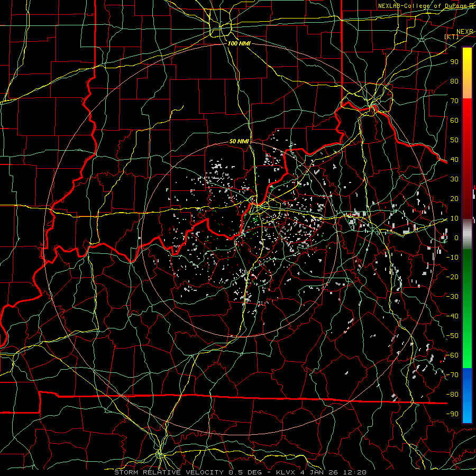Pick the blue segment of the color bar
This screenshot has height=476, width=476.
467,396
